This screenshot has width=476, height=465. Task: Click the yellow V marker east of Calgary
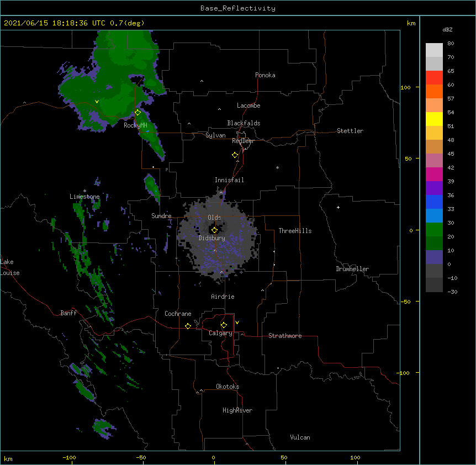237,323
